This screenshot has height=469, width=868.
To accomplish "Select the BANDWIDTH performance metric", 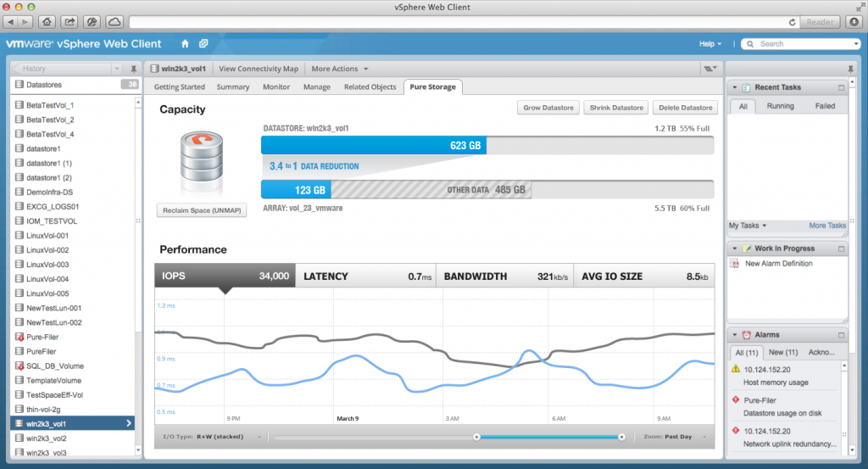I will point(505,276).
